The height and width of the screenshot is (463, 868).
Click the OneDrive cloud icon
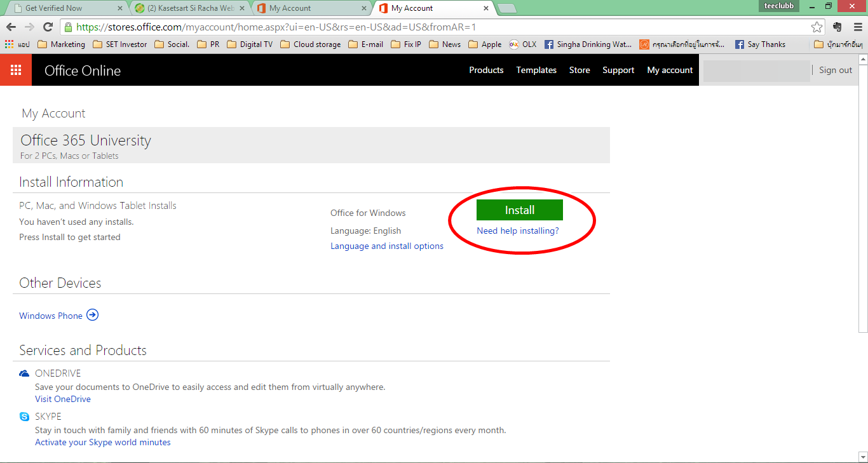(24, 373)
